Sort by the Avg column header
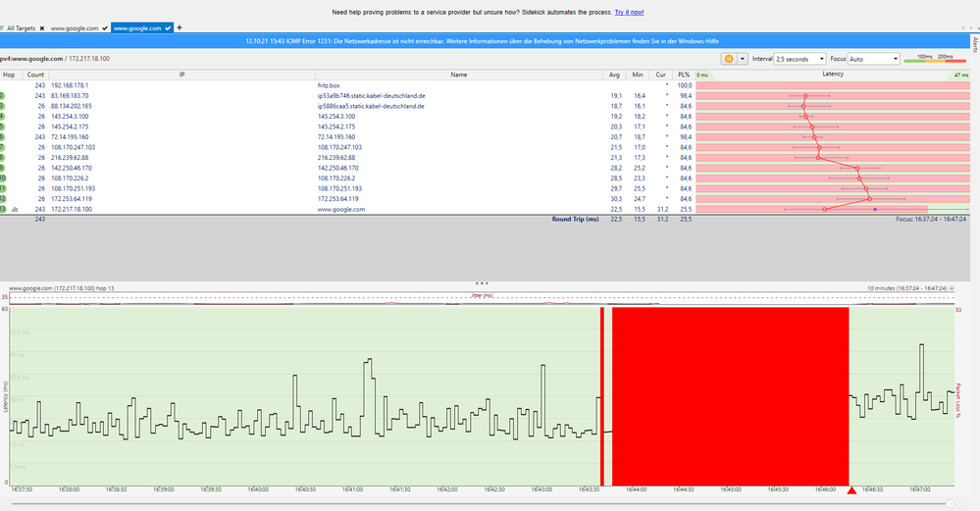Image resolution: width=980 pixels, height=511 pixels. 613,74
